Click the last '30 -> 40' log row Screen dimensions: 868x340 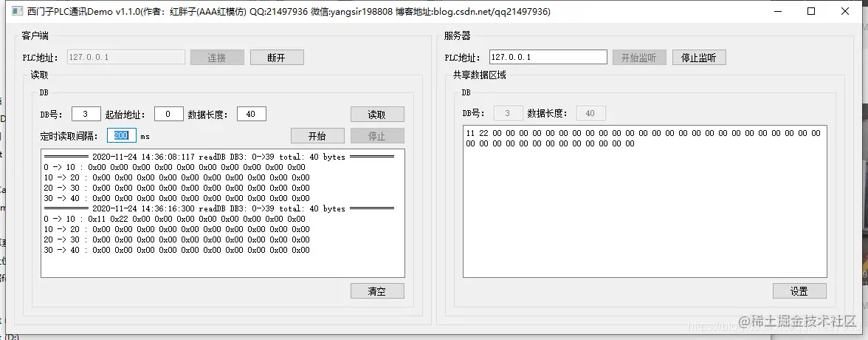click(176, 250)
